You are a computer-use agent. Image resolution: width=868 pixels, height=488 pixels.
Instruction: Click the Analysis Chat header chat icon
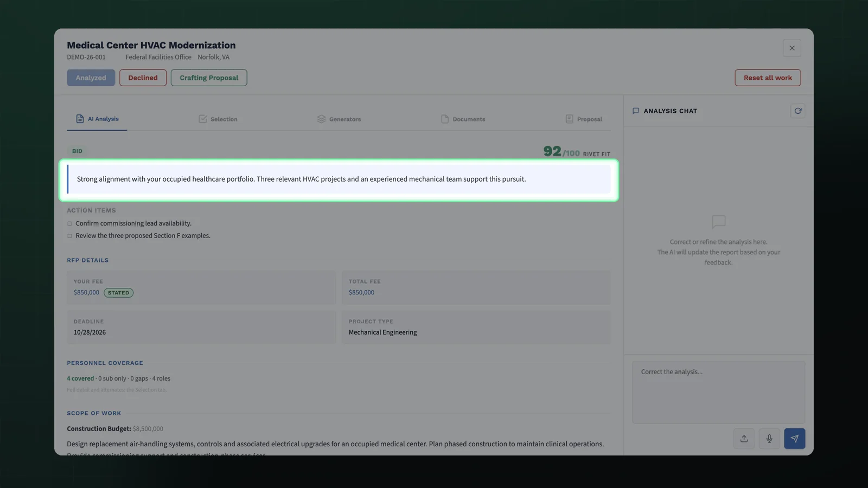coord(636,111)
